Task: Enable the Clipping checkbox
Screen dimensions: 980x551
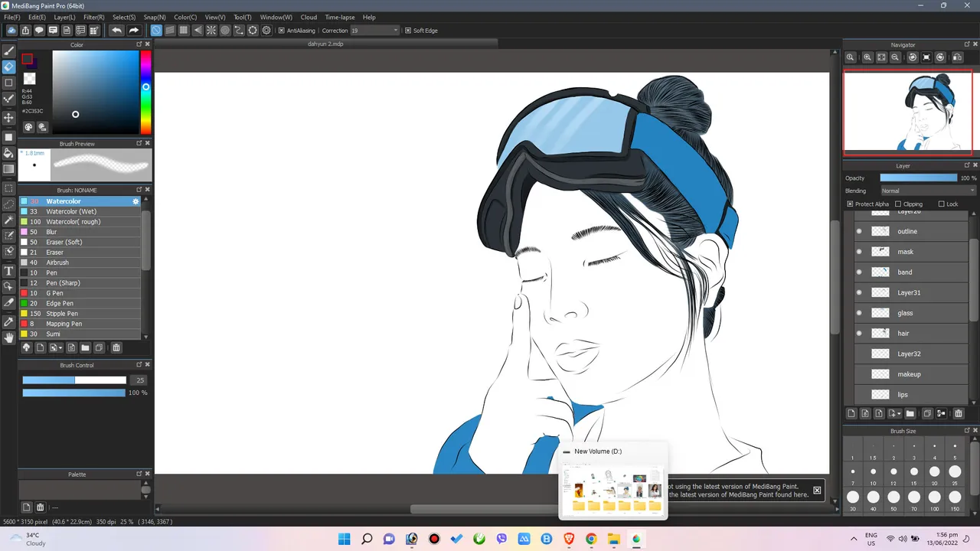Action: 898,204
